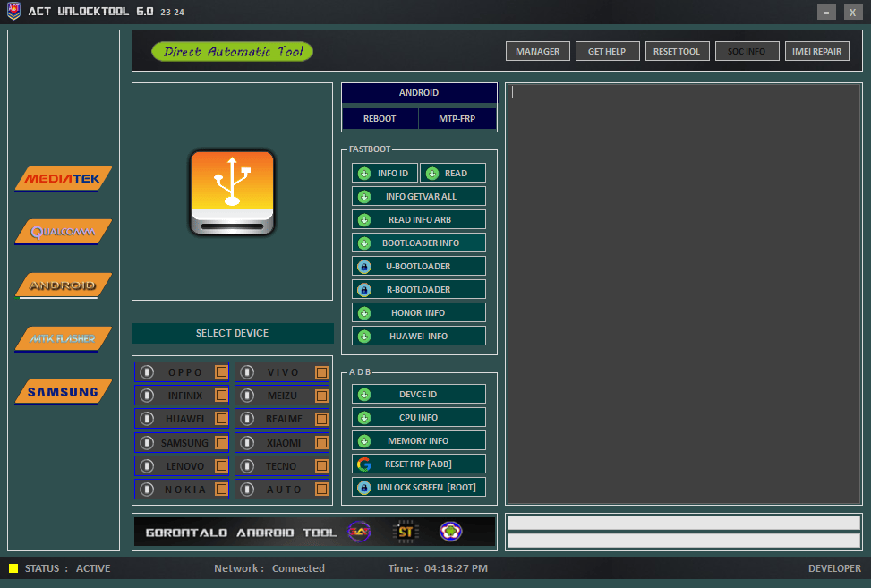This screenshot has width=871, height=588.
Task: Click the yellow STATUS ACTIVE indicator
Action: point(12,568)
